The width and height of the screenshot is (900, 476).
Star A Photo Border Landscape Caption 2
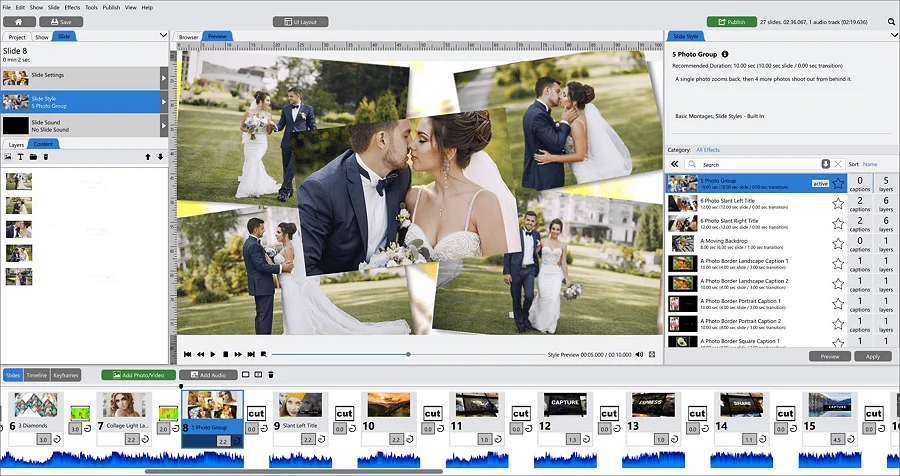(838, 284)
